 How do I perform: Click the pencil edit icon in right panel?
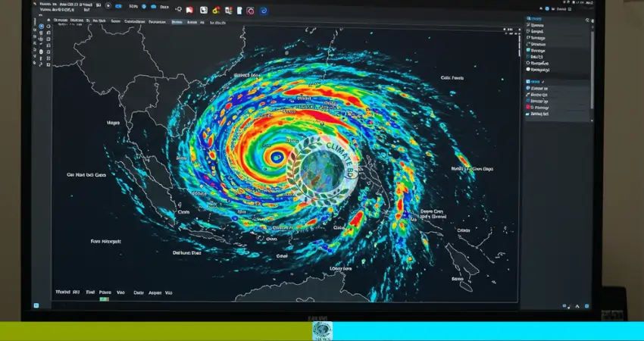543,82
